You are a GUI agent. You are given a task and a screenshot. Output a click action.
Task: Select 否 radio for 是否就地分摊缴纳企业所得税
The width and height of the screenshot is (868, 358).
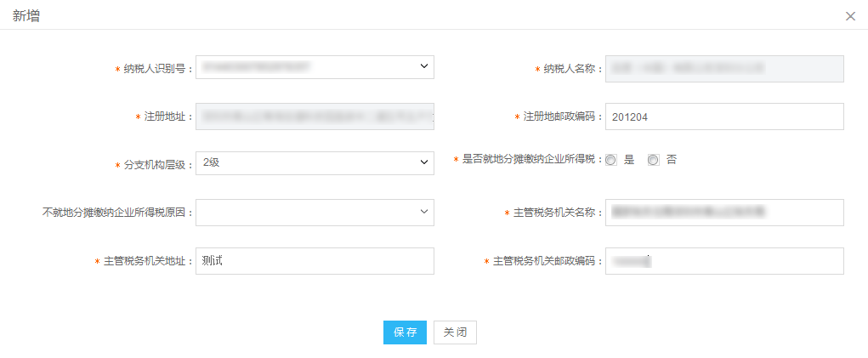point(654,161)
